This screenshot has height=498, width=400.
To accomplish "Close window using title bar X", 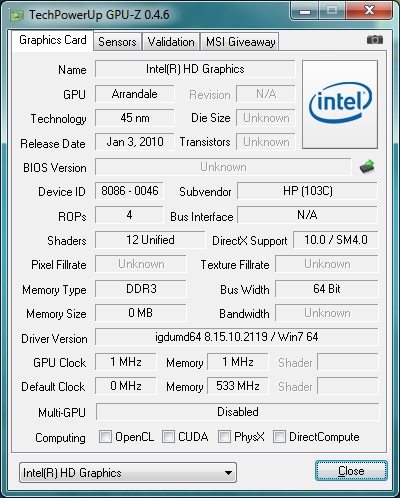I will [369, 11].
